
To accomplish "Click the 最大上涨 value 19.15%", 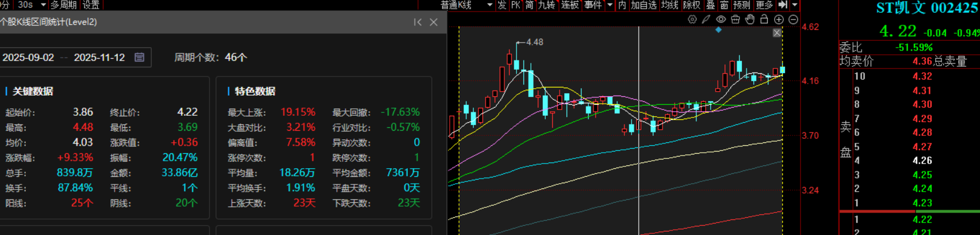I will click(298, 112).
